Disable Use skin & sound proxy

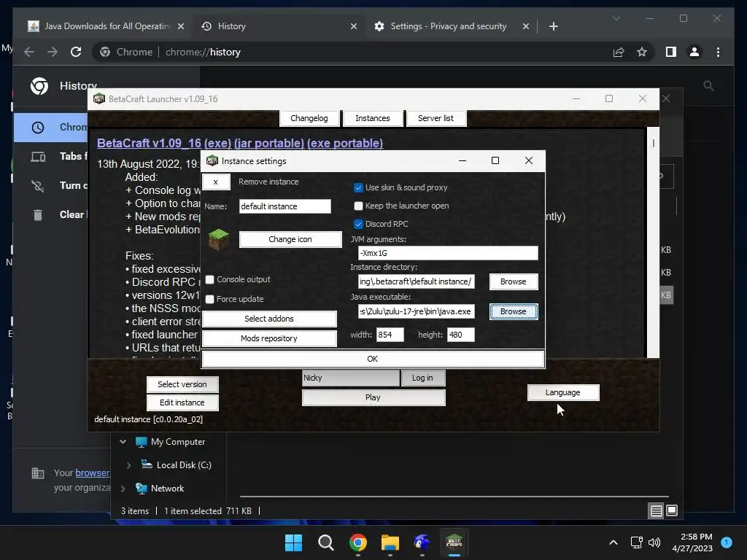pos(358,187)
